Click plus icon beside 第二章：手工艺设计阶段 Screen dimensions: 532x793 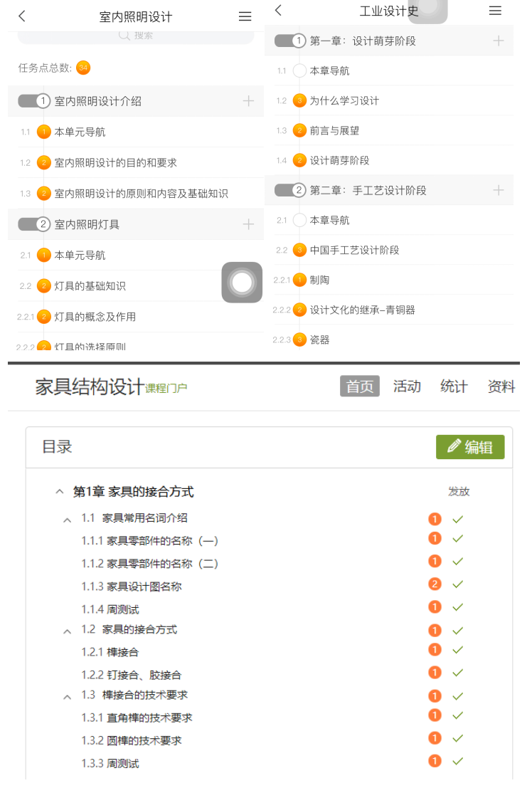point(498,190)
